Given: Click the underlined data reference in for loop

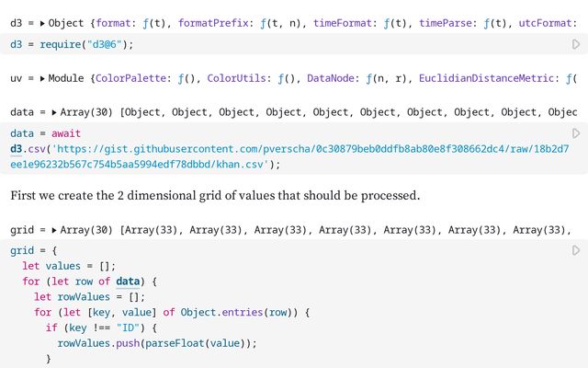Looking at the screenshot, I should point(128,282).
